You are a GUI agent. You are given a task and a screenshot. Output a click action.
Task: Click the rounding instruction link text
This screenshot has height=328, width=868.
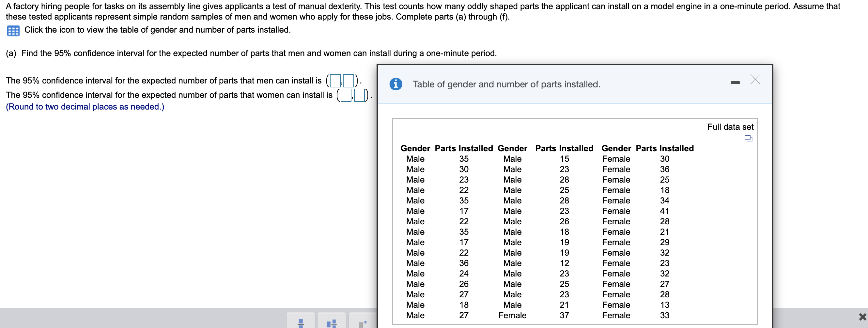85,107
